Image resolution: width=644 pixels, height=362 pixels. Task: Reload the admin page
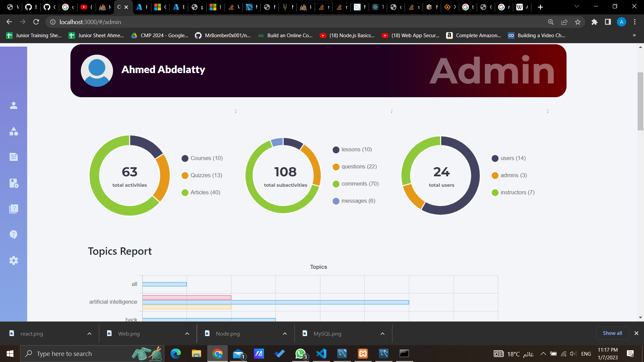36,22
